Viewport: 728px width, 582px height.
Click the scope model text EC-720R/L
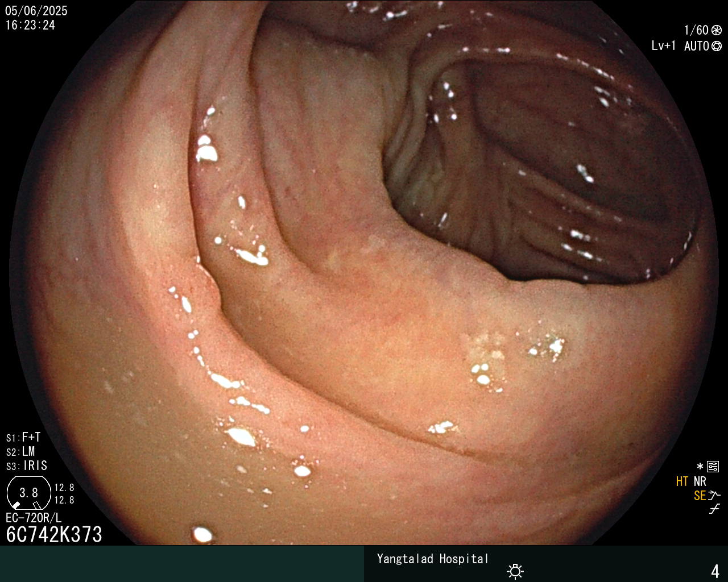click(x=34, y=518)
